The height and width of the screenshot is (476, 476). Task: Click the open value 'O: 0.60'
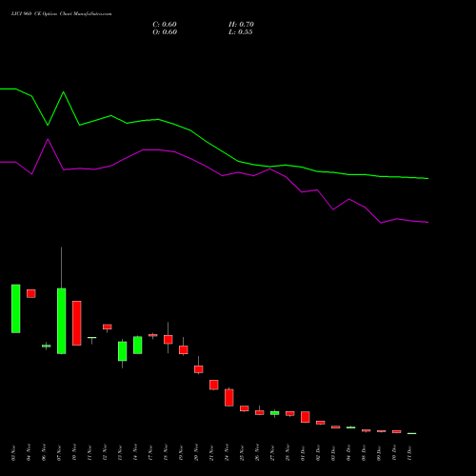tap(165, 32)
